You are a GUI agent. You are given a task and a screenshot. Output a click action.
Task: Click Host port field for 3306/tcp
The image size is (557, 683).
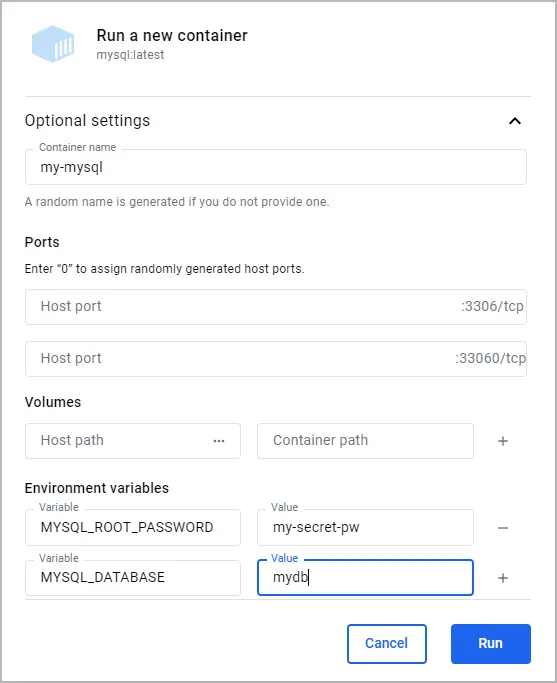[x=276, y=307]
